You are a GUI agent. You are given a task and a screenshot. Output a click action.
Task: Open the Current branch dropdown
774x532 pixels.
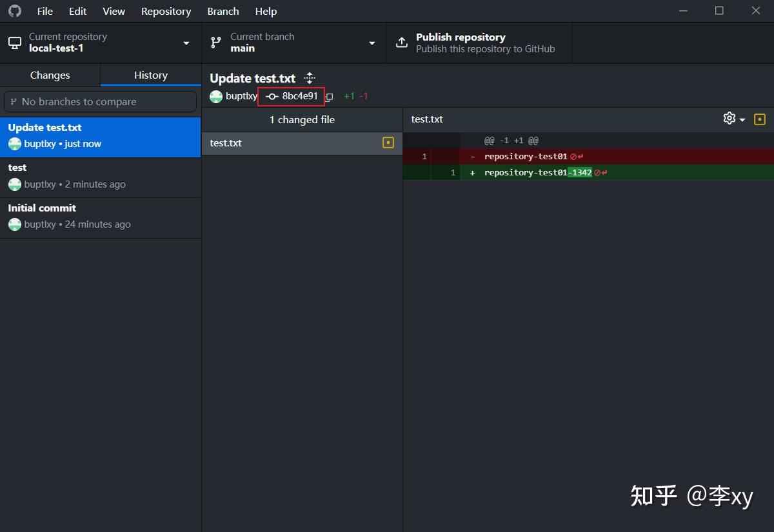point(372,43)
